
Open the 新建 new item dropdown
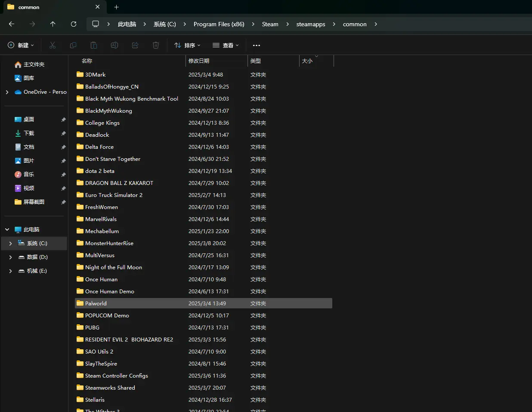point(21,45)
